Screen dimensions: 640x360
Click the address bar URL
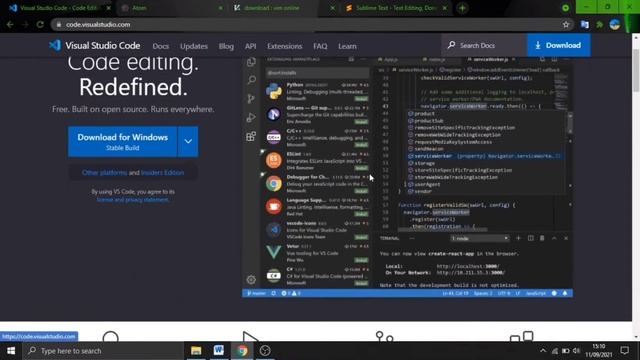tap(98, 24)
